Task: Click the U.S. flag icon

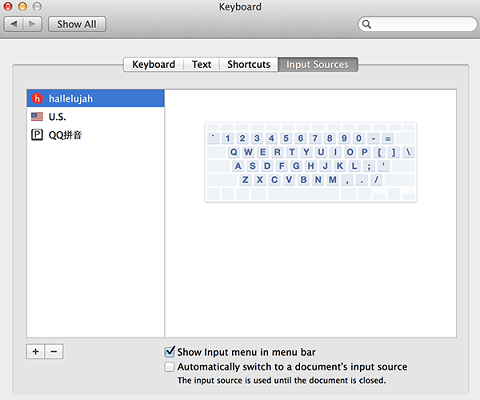Action: 37,116
